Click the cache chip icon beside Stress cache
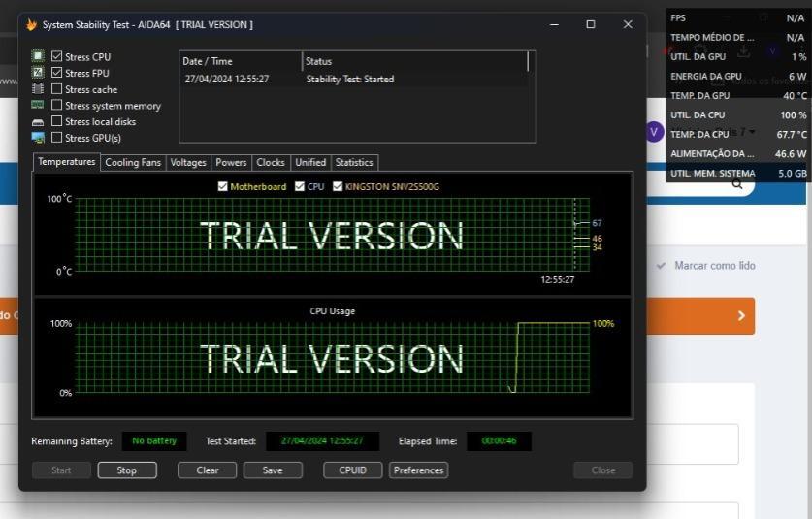Image resolution: width=812 pixels, height=519 pixels. pyautogui.click(x=38, y=89)
